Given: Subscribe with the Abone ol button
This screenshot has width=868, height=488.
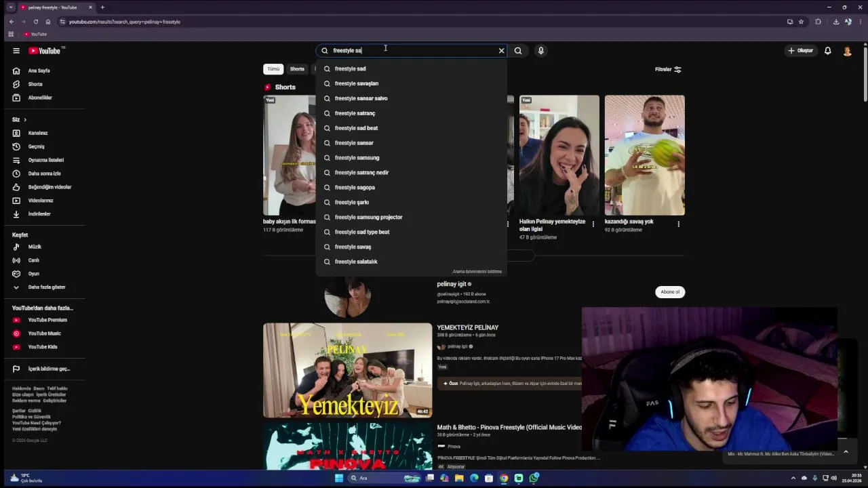Looking at the screenshot, I should tap(670, 292).
